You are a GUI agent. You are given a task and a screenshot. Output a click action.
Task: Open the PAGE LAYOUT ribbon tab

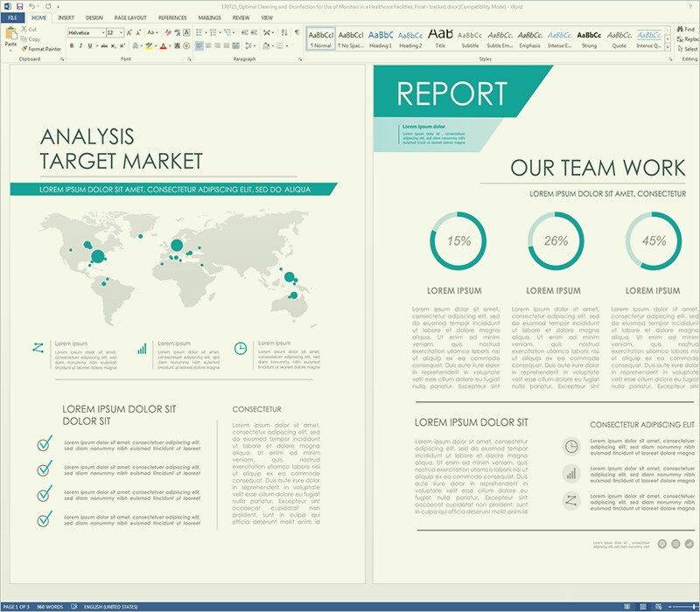click(x=131, y=17)
